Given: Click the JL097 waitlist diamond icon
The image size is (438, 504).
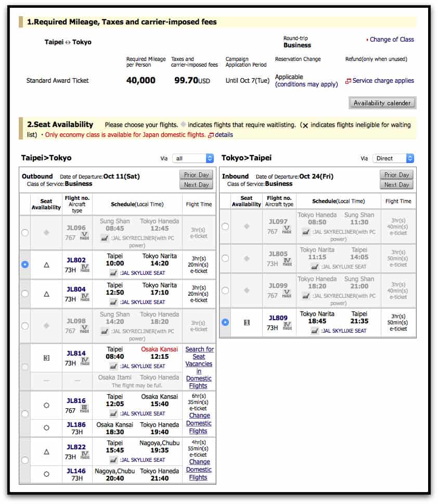Looking at the screenshot, I should 247,226.
